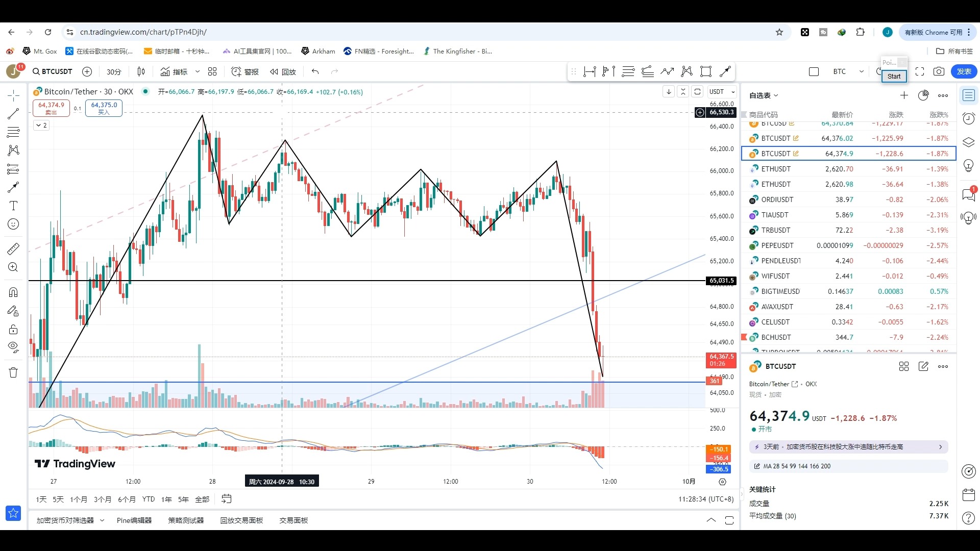The height and width of the screenshot is (551, 980).
Task: Open the pattern drawing tools
Action: click(13, 151)
